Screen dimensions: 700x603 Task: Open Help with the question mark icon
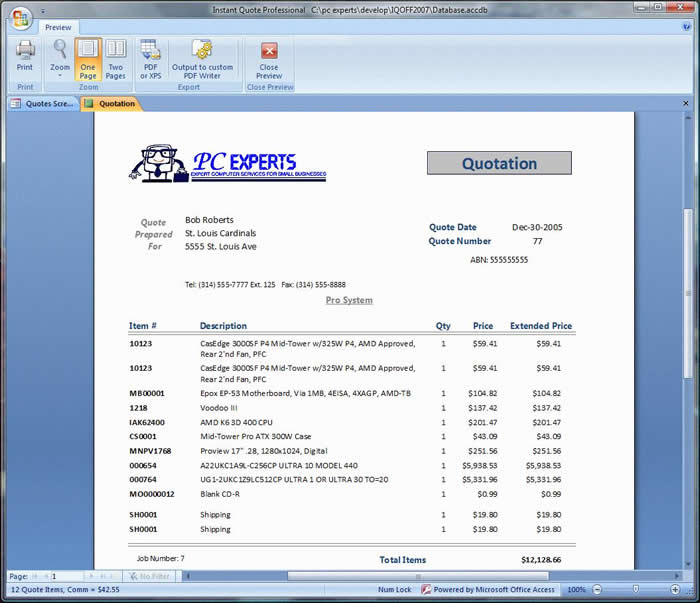point(686,28)
